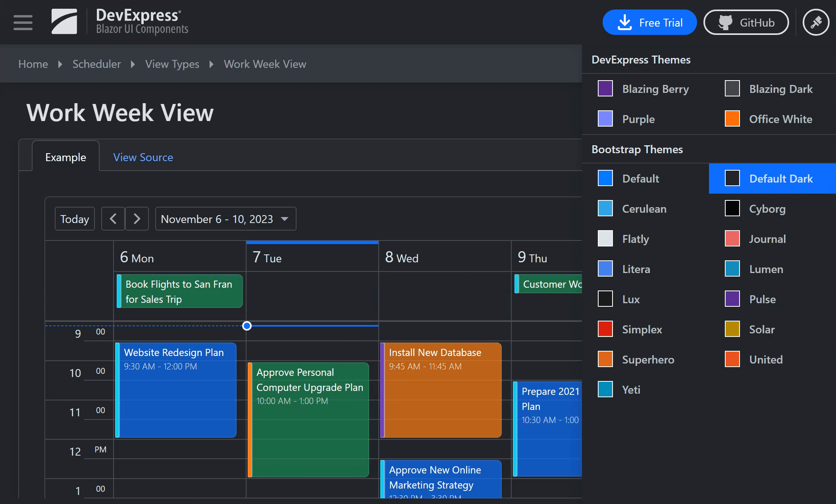Click the DevExpress logo
This screenshot has height=504, width=836.
point(65,22)
